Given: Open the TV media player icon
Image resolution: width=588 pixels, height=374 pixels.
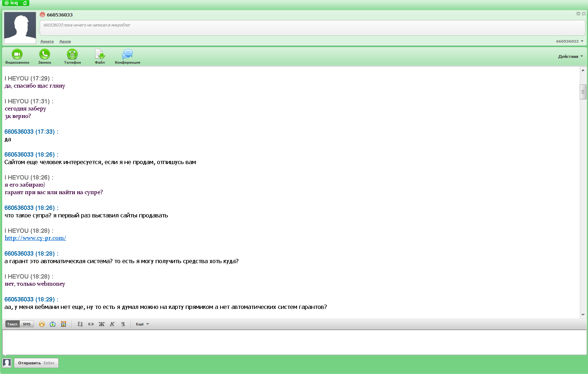Looking at the screenshot, I should coord(53,324).
